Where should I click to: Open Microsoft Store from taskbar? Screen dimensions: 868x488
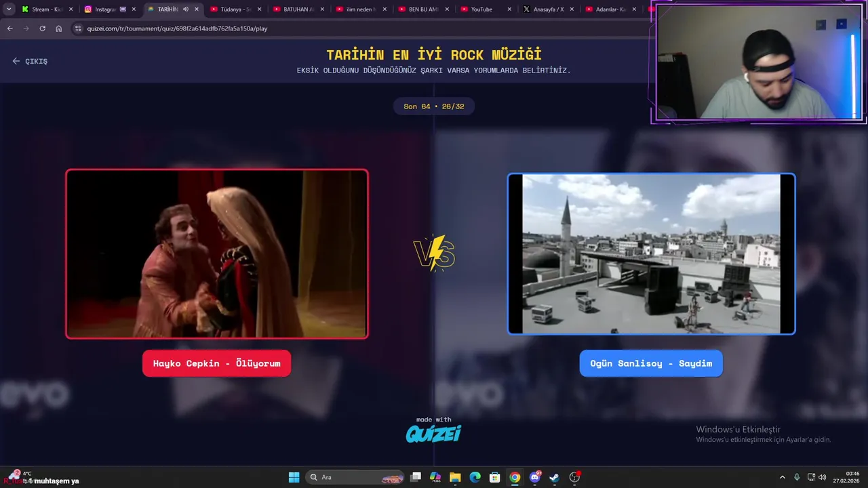pos(495,477)
